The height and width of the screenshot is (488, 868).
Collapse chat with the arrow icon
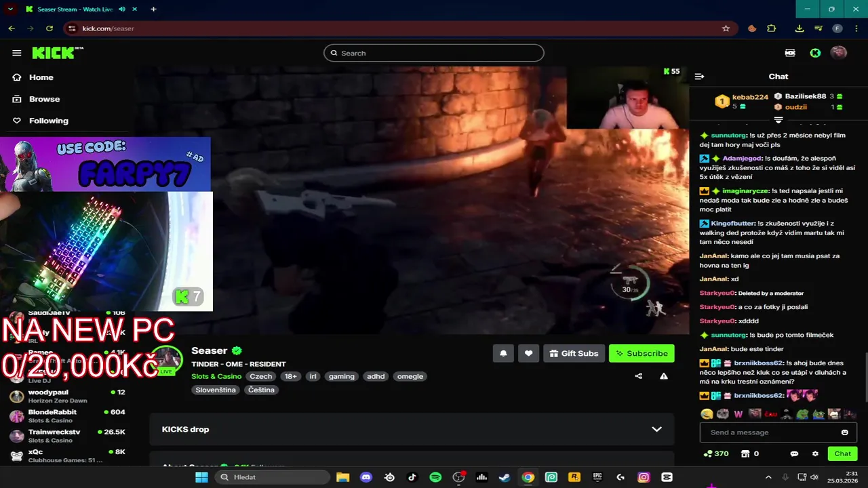click(699, 77)
